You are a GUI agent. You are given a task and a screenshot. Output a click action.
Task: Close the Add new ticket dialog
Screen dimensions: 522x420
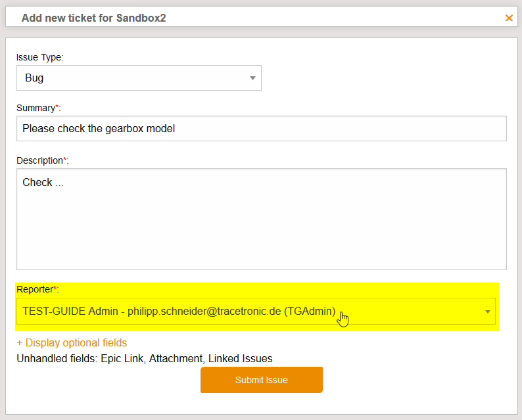[x=509, y=18]
